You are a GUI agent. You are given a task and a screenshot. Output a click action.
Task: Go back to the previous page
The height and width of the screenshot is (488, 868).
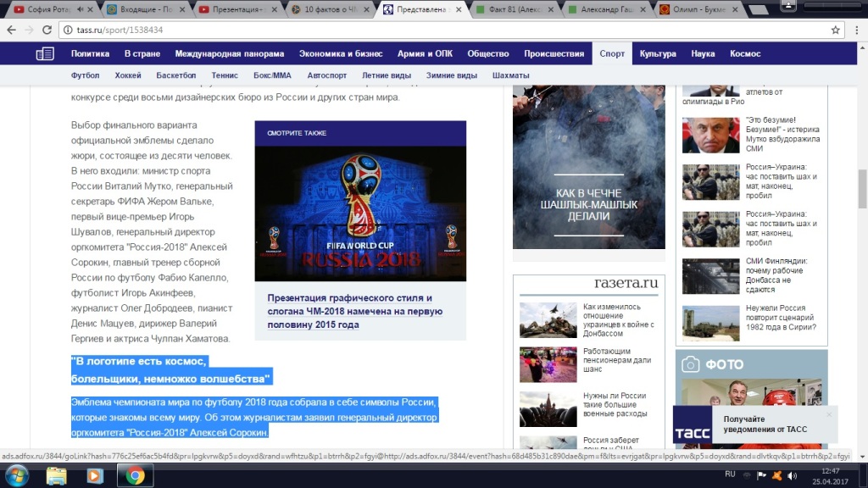(x=12, y=30)
